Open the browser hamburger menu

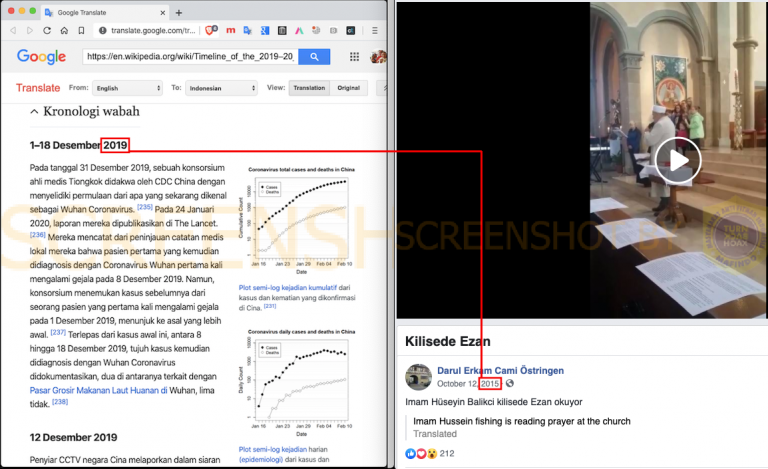coord(375,30)
